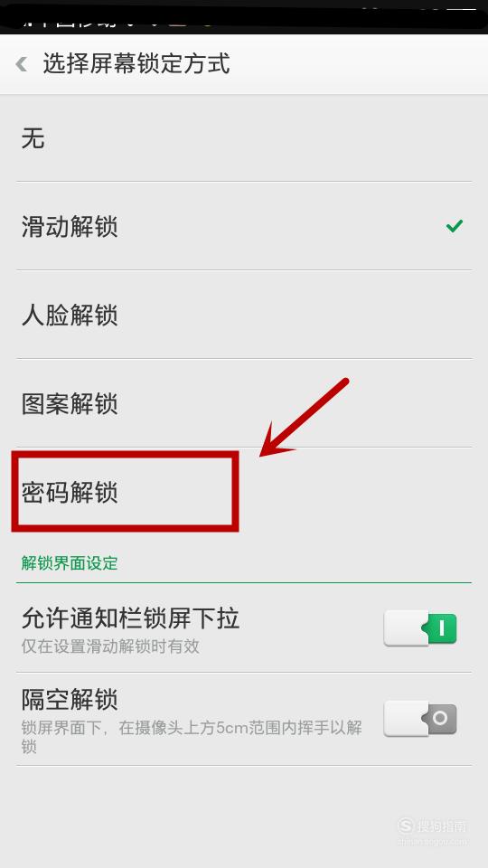The image size is (488, 868).
Task: Tap the 仅在设置滑动解锁时有效 description
Action: click(x=110, y=646)
